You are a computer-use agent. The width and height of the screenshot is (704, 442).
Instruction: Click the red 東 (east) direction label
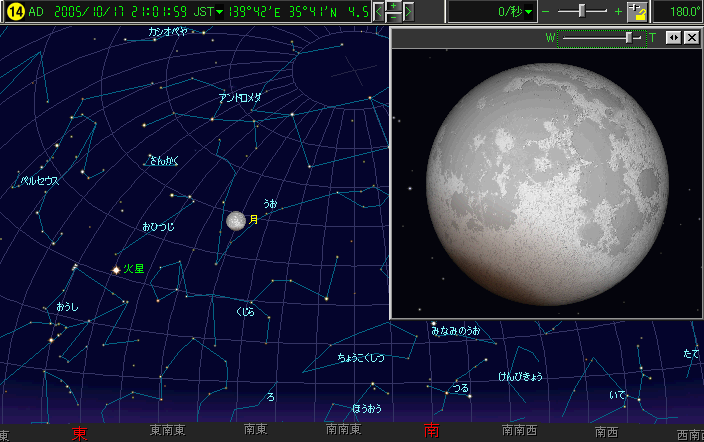click(79, 433)
